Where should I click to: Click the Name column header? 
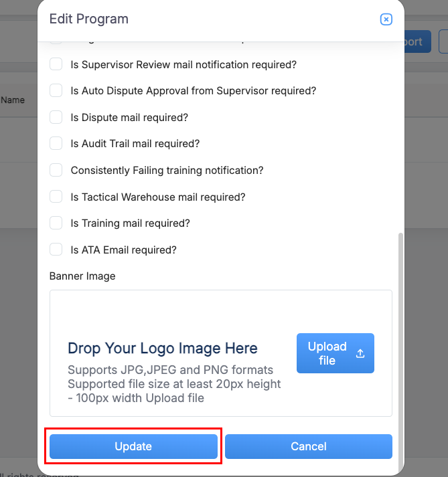pos(13,100)
